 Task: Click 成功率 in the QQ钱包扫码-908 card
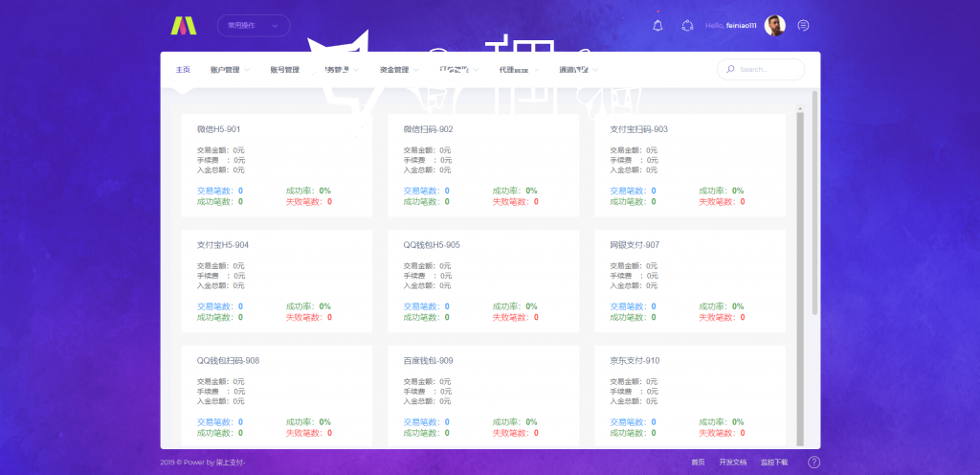click(x=308, y=422)
